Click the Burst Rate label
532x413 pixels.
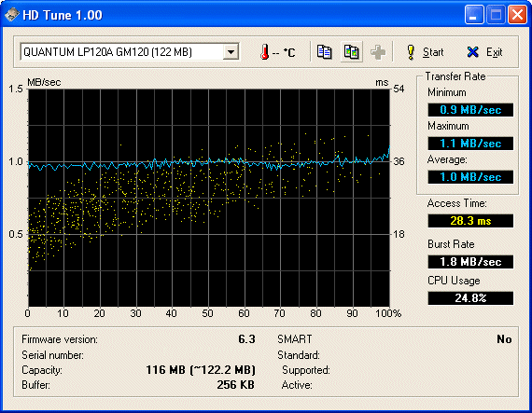pyautogui.click(x=451, y=244)
